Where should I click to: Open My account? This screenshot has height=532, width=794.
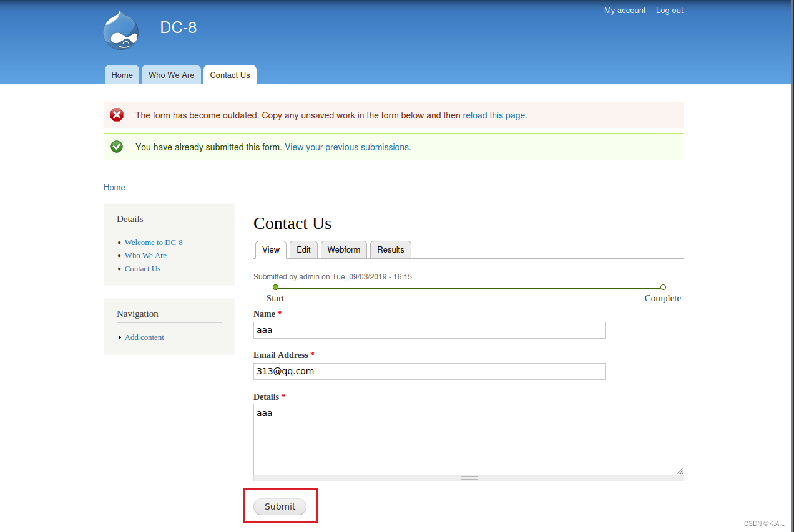click(624, 10)
